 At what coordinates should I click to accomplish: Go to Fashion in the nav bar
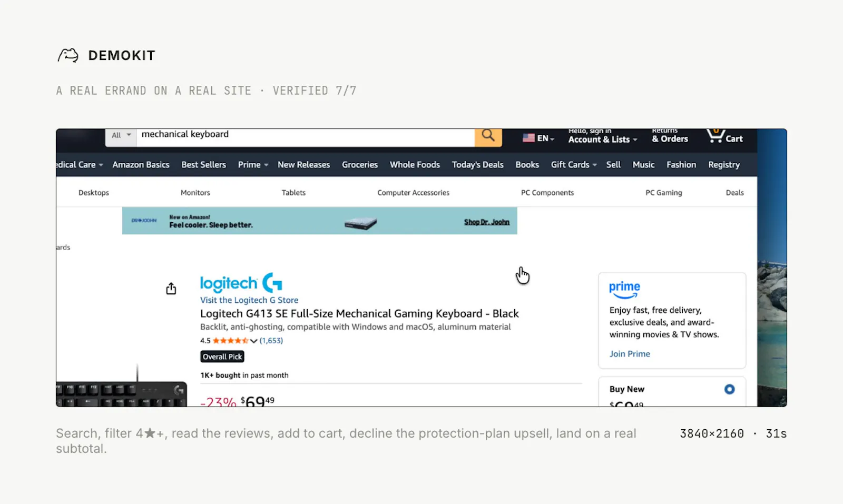click(681, 165)
